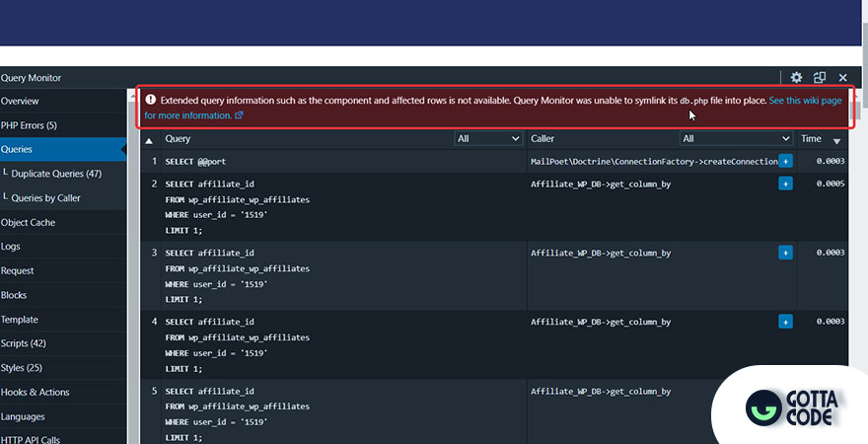Open the Caller filter dropdown
The height and width of the screenshot is (444, 868).
[736, 138]
